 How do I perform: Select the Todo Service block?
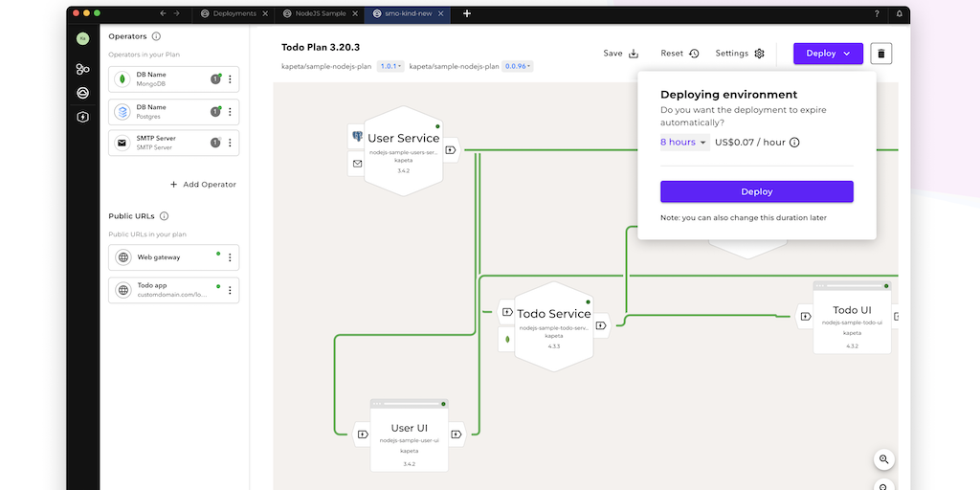pos(554,321)
